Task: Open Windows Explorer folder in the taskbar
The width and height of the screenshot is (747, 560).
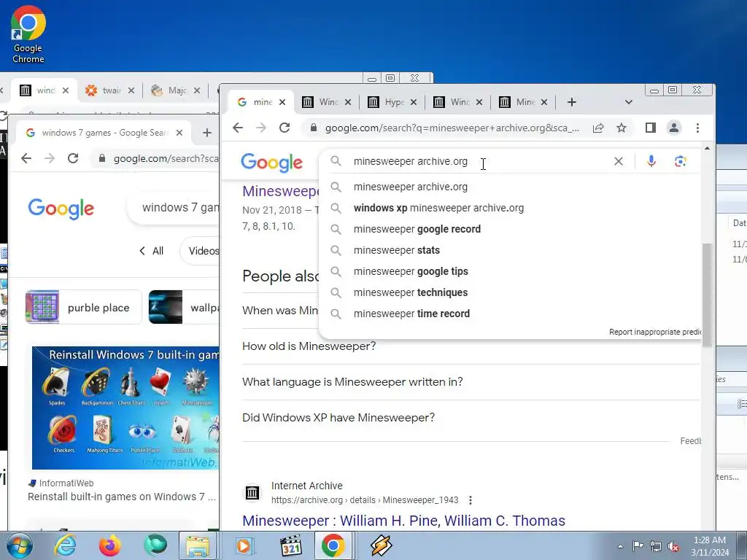Action: 198,545
